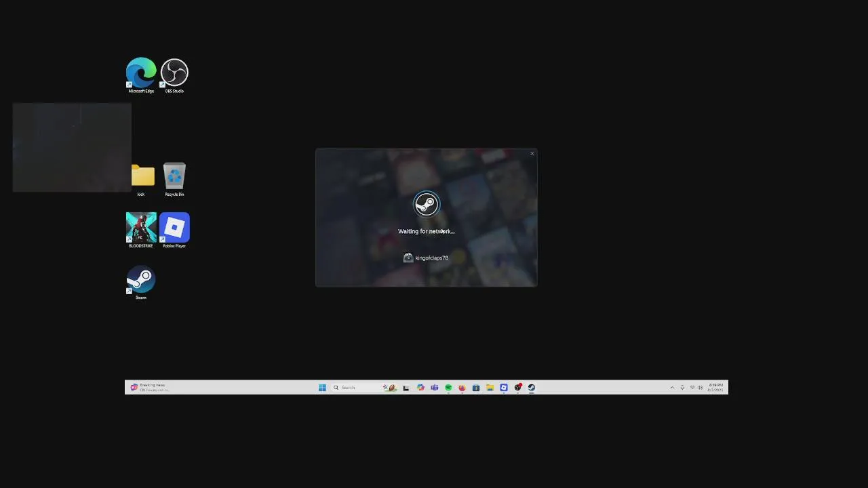Open Steam desktop shortcut
This screenshot has width=868, height=488.
pos(141,282)
